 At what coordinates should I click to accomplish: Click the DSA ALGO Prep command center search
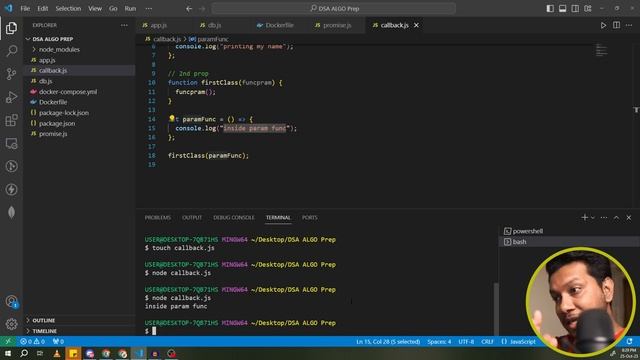pos(334,9)
